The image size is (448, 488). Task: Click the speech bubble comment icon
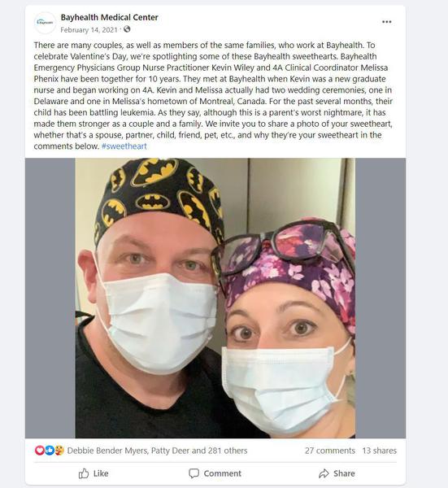click(x=194, y=473)
